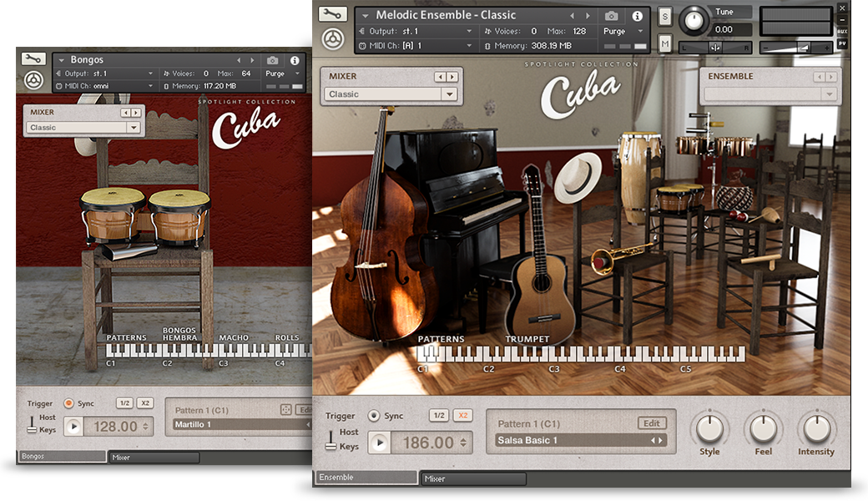
Task: Select previous ensemble in ENSEMBLE panel
Action: [x=820, y=77]
